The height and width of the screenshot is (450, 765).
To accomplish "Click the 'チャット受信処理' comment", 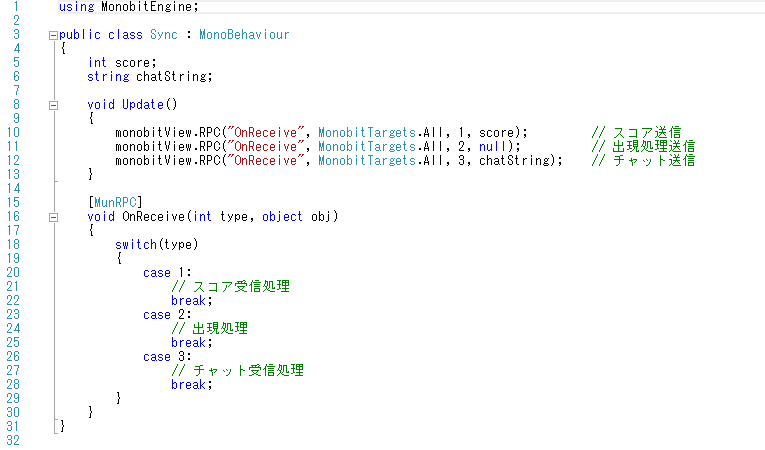I will [238, 371].
